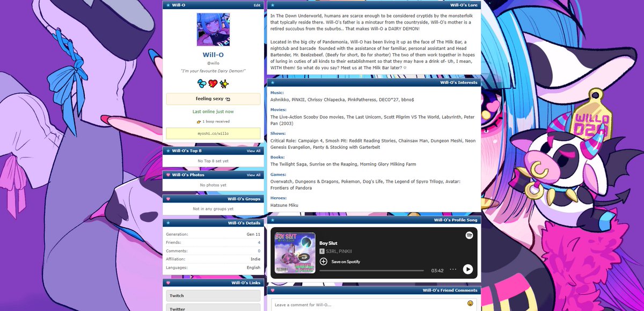This screenshot has width=644, height=311.
Task: Click the 'Shows:' interests label
Action: point(277,133)
